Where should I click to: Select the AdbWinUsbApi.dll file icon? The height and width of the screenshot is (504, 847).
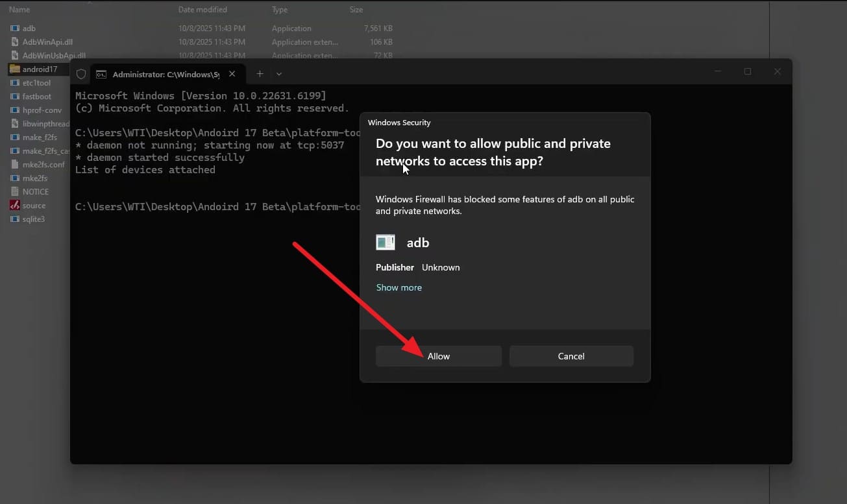click(x=14, y=56)
